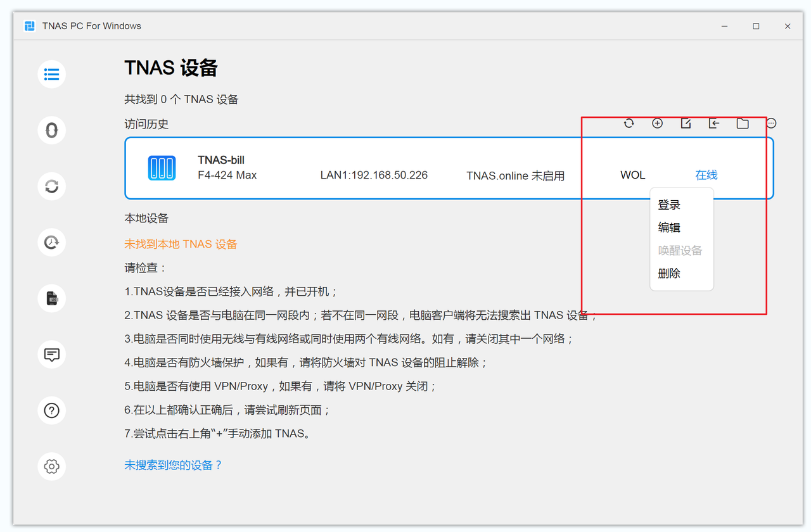This screenshot has width=811, height=532.
Task: Maximize the TNAS PC window
Action: [x=756, y=26]
